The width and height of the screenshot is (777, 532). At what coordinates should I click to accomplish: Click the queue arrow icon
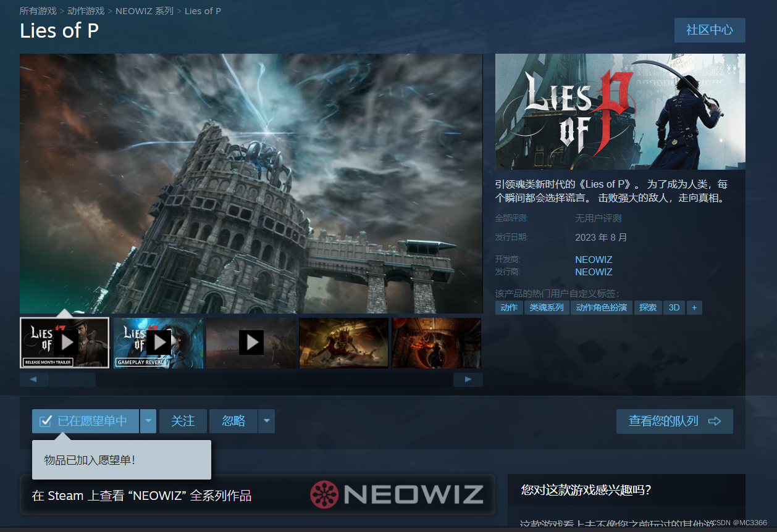[x=715, y=421]
